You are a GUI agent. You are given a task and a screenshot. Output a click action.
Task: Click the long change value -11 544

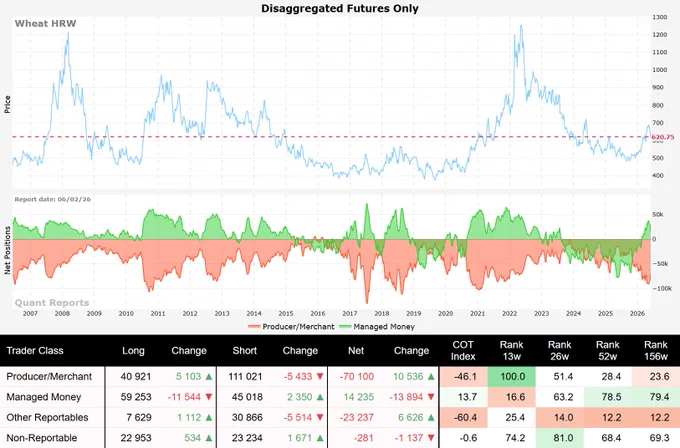pos(184,397)
